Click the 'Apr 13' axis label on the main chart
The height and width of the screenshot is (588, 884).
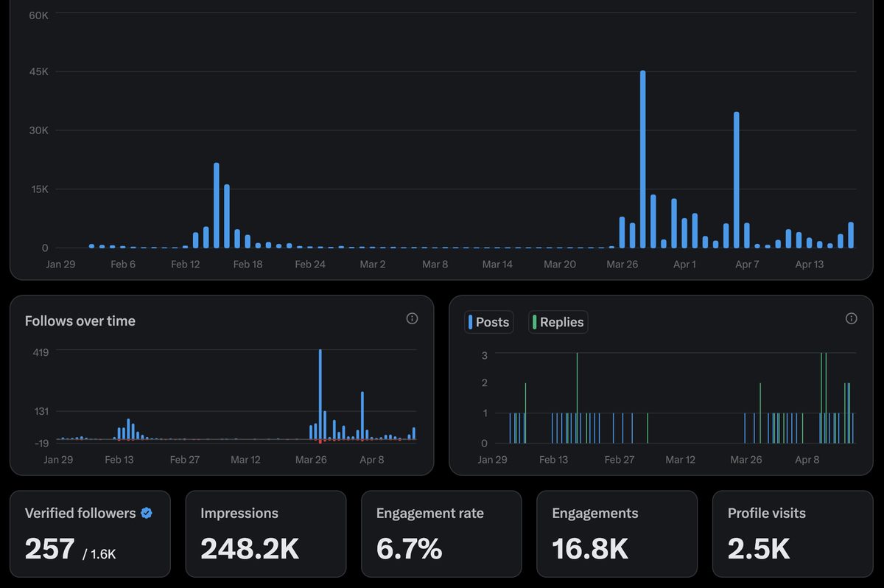[810, 264]
